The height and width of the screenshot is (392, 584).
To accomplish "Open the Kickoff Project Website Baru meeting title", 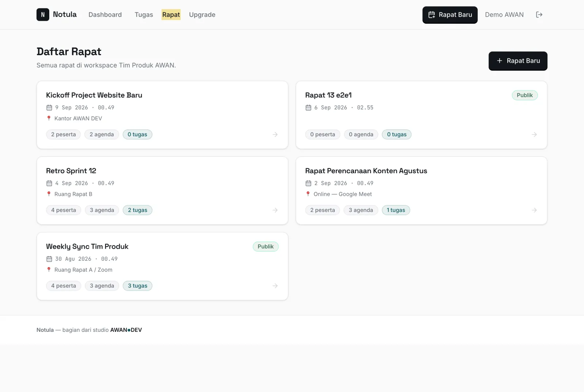I will [94, 95].
